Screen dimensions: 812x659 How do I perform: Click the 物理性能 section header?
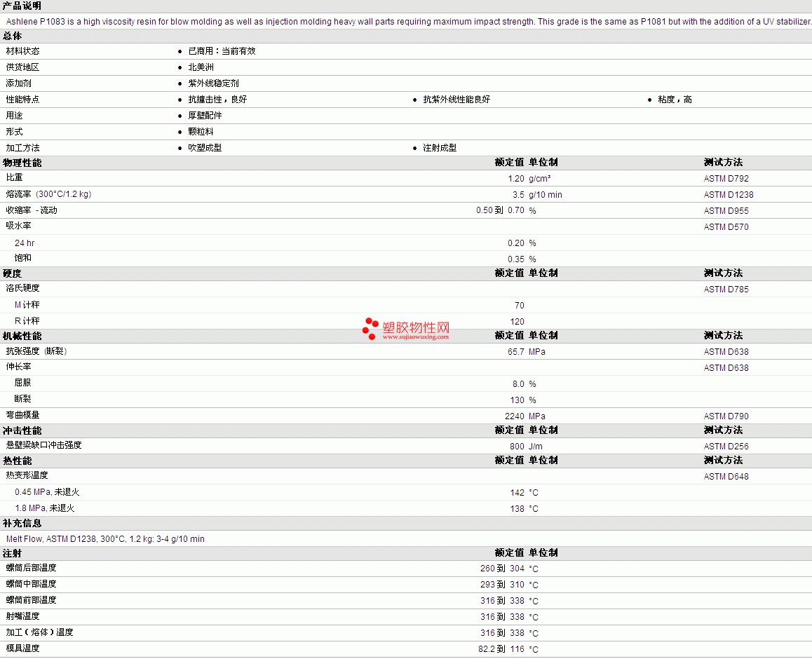(22, 163)
